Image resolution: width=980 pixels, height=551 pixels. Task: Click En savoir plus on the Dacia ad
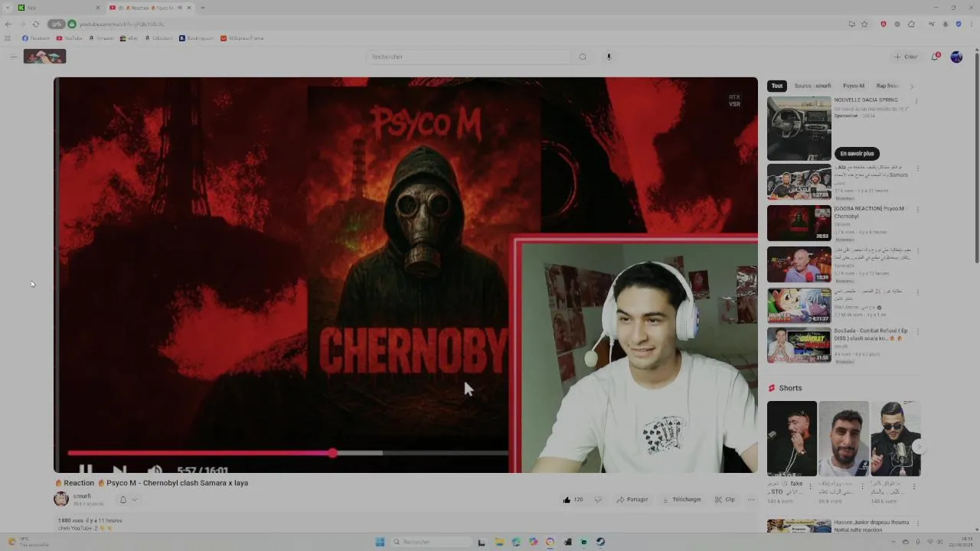857,153
